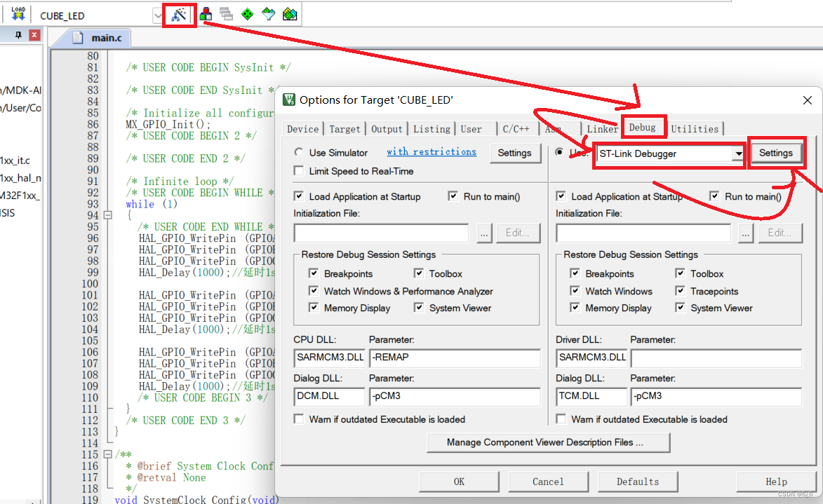Switch to the Target tab
This screenshot has width=823, height=504.
click(344, 129)
